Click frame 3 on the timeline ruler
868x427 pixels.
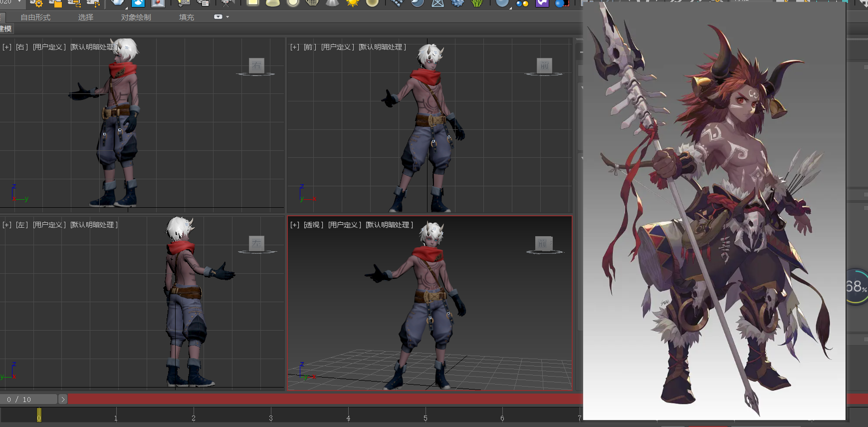pyautogui.click(x=271, y=418)
